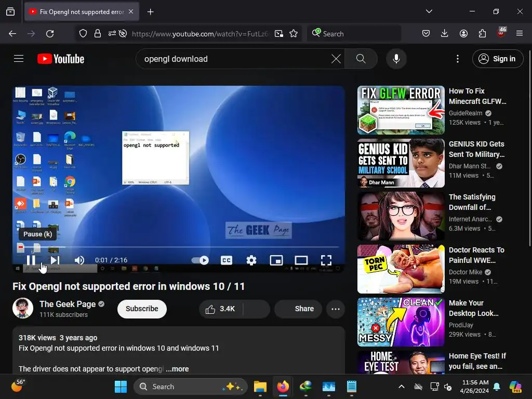Screen dimensions: 532x399
Task: Start search with your voice
Action: click(396, 59)
